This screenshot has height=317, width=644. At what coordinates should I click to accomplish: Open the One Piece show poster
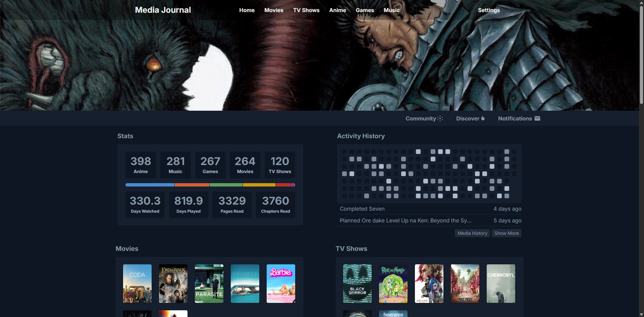point(465,284)
